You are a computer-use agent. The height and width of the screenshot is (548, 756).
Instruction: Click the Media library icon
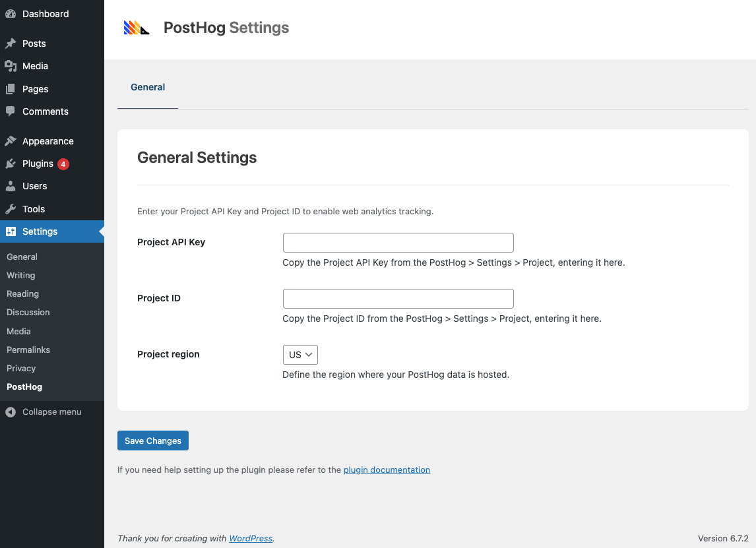(x=11, y=66)
